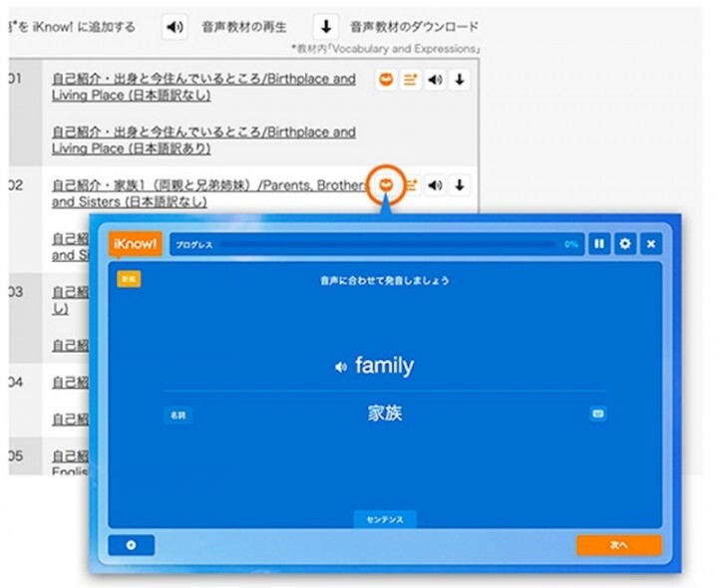This screenshot has height=588, width=718.
Task: Click the 0% progress value
Action: (x=571, y=244)
